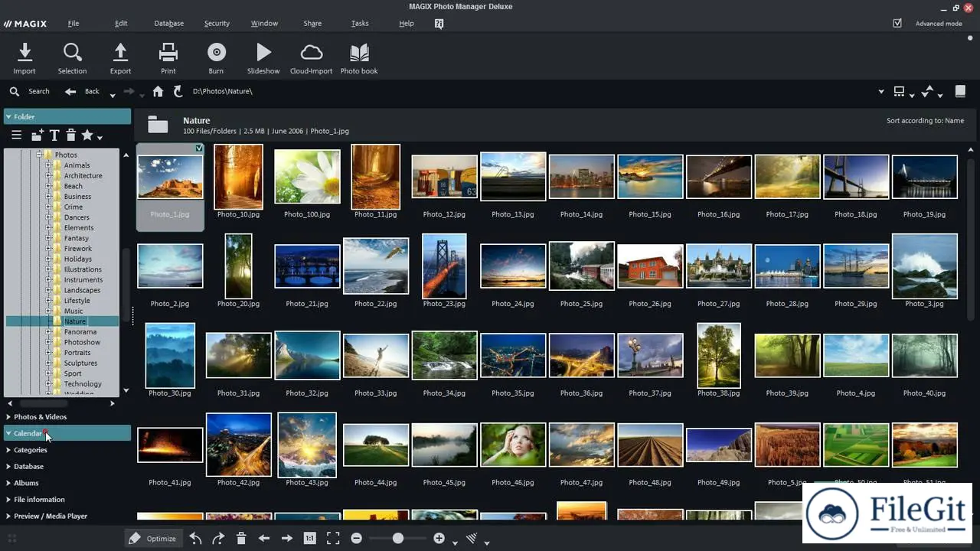980x551 pixels.
Task: Select the Photo_23.jpg bridge thumbnail
Action: point(444,266)
